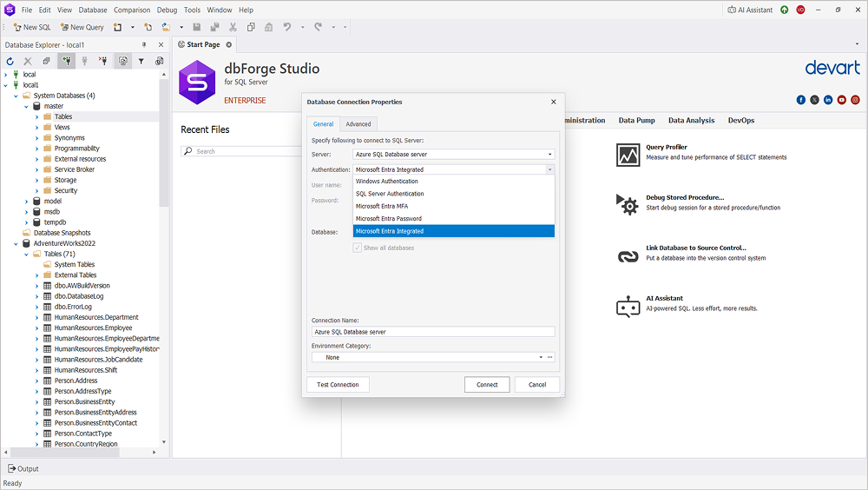Click the Link Database to Source Control chain icon
This screenshot has height=490, width=868.
628,256
